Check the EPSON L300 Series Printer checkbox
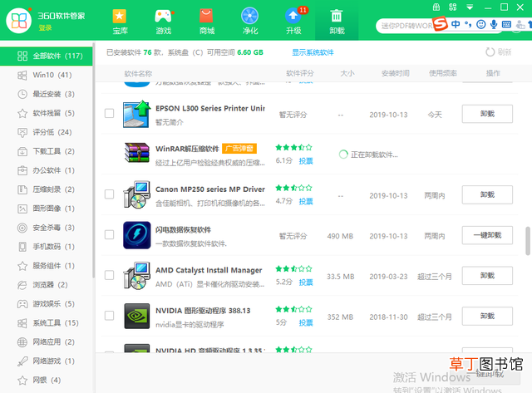The image size is (532, 393). [109, 113]
